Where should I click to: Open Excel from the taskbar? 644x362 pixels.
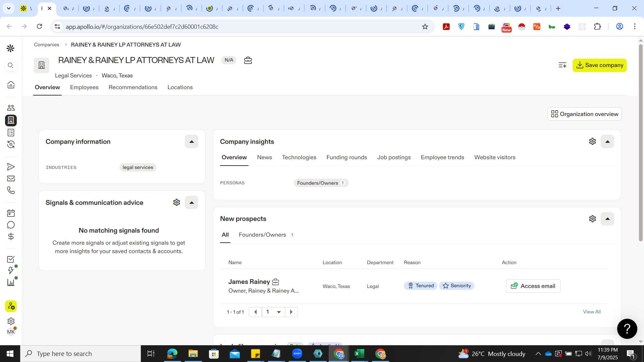[359, 354]
